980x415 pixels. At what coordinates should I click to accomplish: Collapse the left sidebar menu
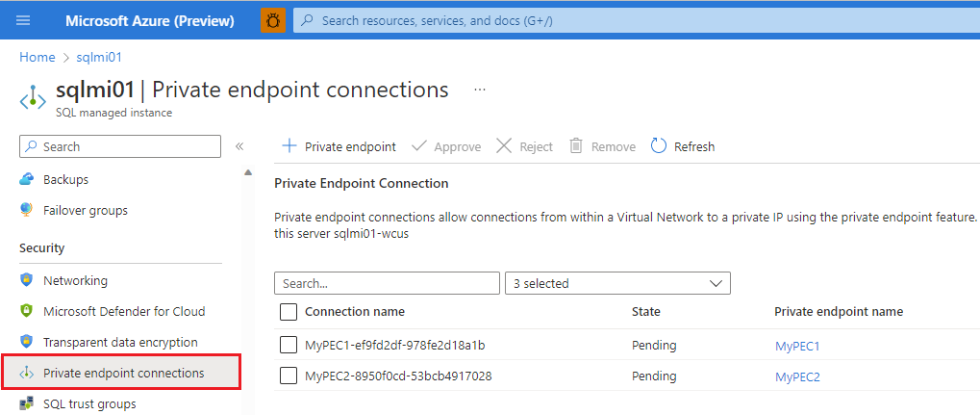(x=239, y=146)
